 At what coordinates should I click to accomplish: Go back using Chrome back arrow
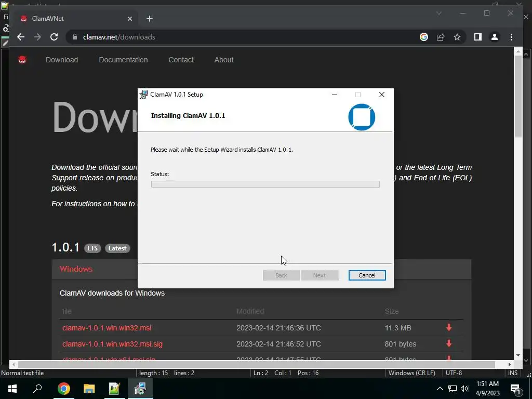click(x=21, y=37)
